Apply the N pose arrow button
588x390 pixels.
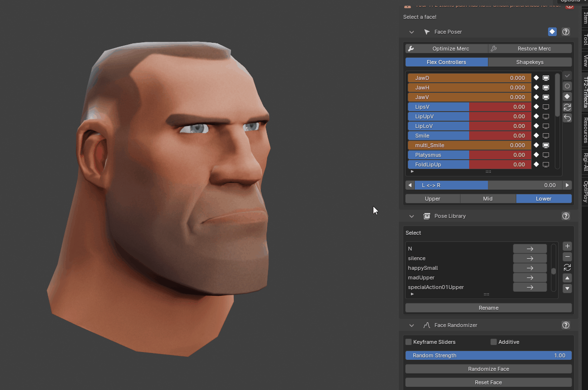(x=530, y=249)
